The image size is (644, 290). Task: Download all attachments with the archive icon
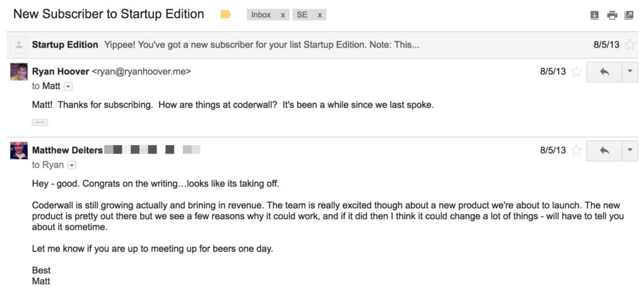[x=594, y=15]
